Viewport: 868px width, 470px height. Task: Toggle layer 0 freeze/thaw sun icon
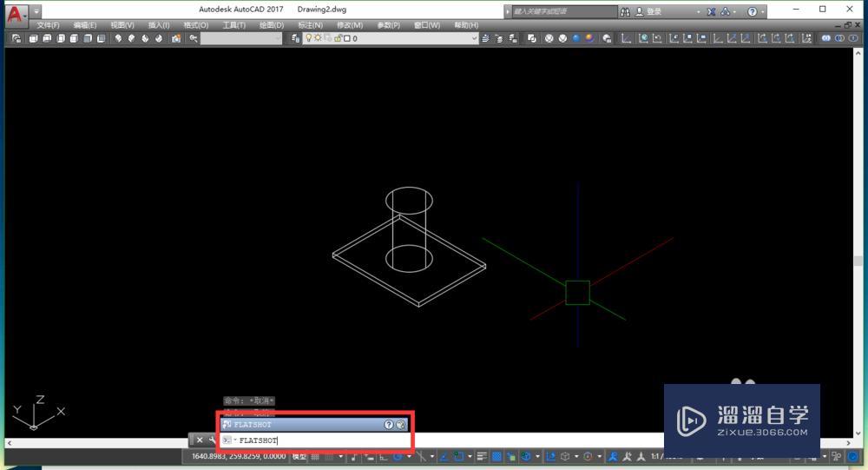click(x=318, y=37)
